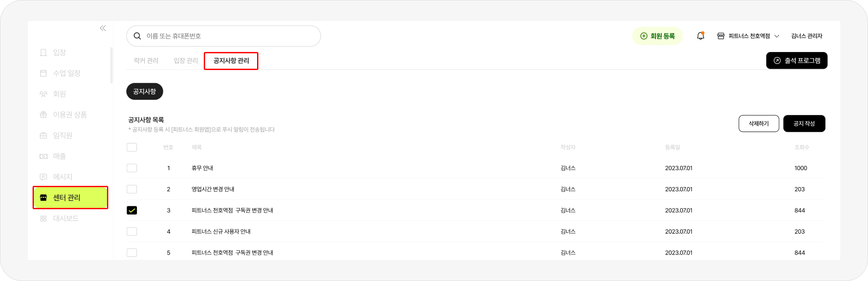Open 이용권 상품 gift icon
The width and height of the screenshot is (868, 281).
(x=43, y=115)
